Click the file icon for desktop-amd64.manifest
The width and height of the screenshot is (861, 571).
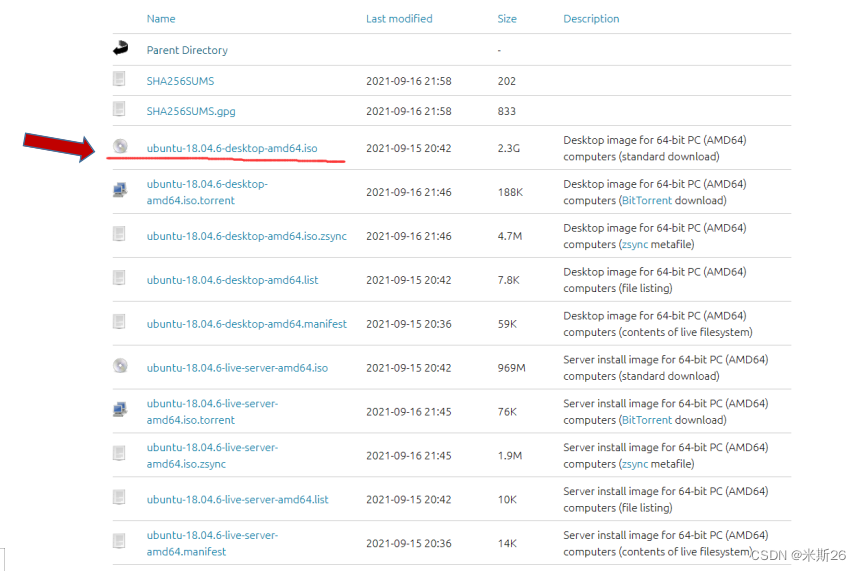(x=119, y=322)
